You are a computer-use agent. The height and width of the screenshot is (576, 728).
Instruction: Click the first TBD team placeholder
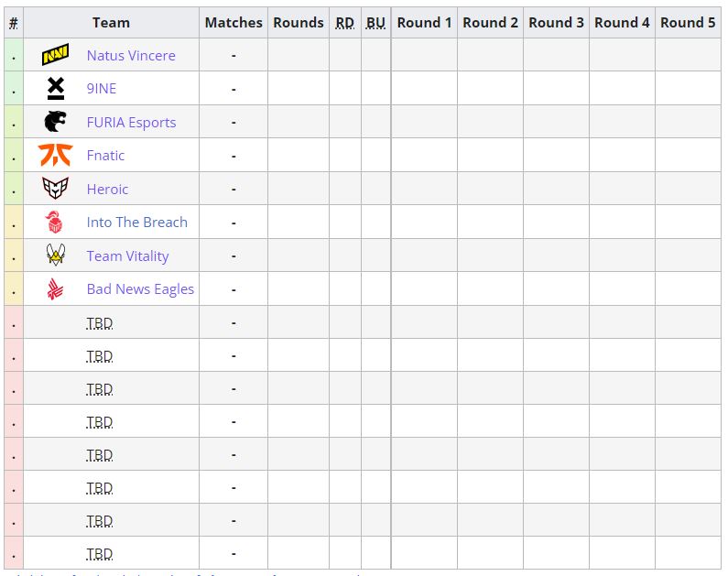(x=100, y=323)
